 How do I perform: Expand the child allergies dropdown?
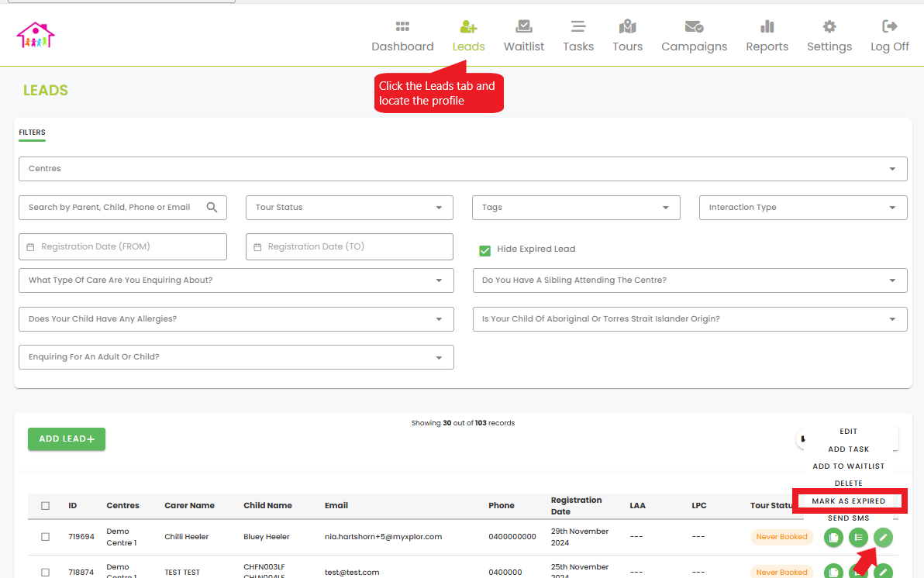tap(236, 318)
